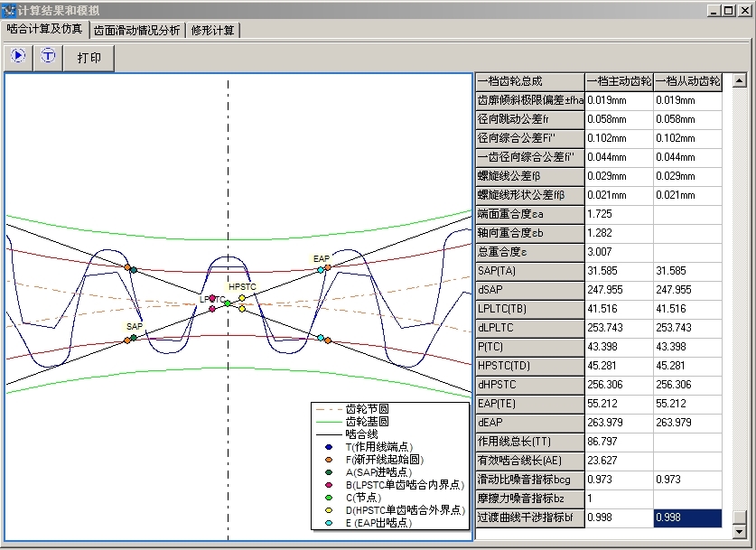Image resolution: width=756 pixels, height=550 pixels.
Task: Click the 轴向重合度 value 1.282
Action: [x=619, y=233]
